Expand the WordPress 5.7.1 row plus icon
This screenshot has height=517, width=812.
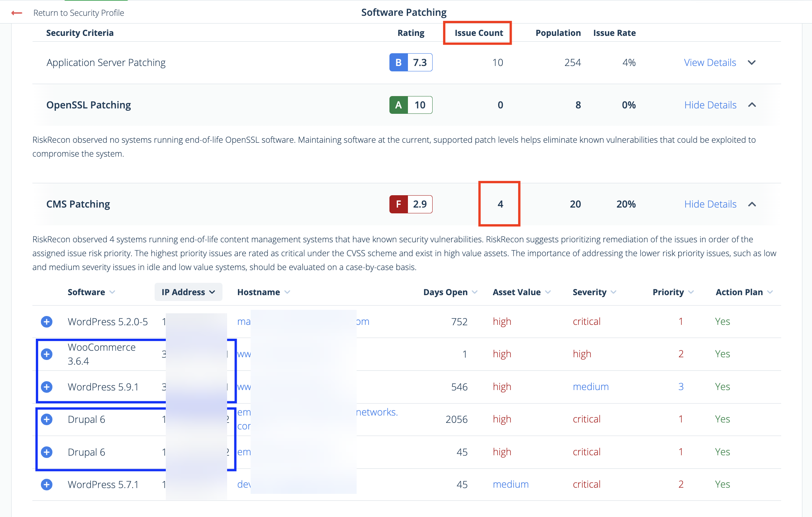[47, 484]
